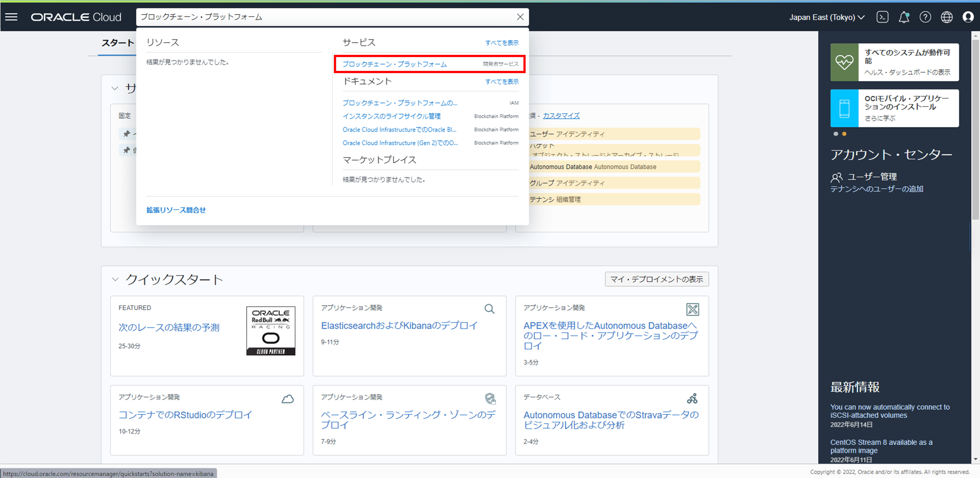Launch the Cloud Shell terminal
This screenshot has height=478, width=980.
pyautogui.click(x=882, y=17)
